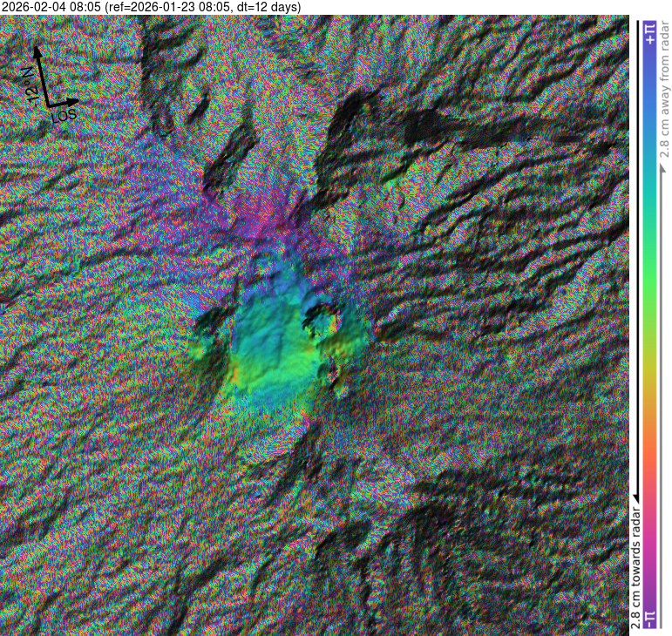Click the +π label atop the colorbar
672x636 pixels.
[x=649, y=34]
